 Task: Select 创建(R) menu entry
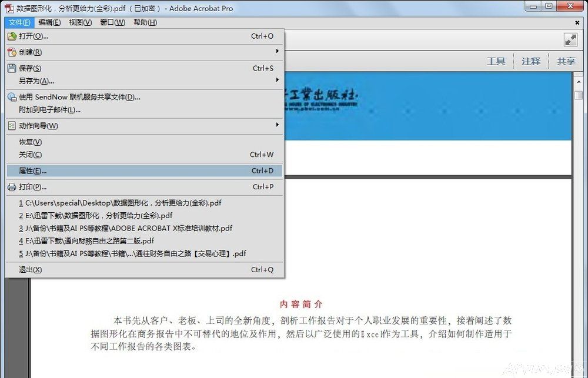click(145, 52)
